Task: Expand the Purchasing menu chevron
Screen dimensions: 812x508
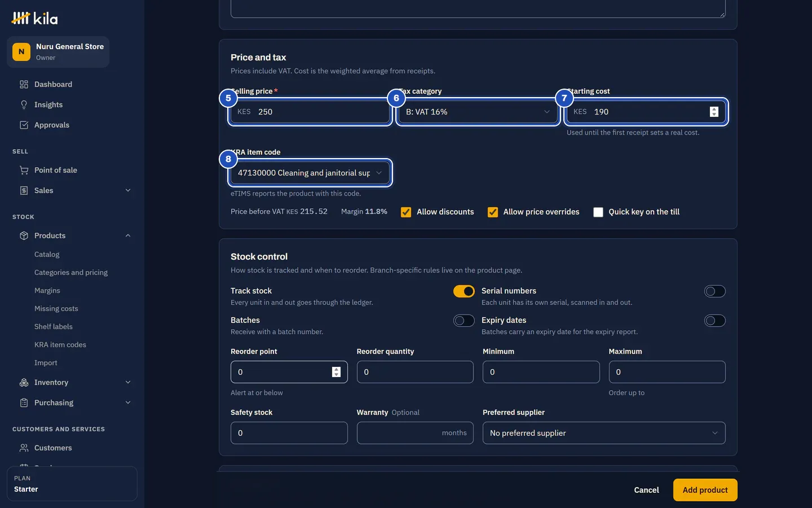Action: coord(128,402)
